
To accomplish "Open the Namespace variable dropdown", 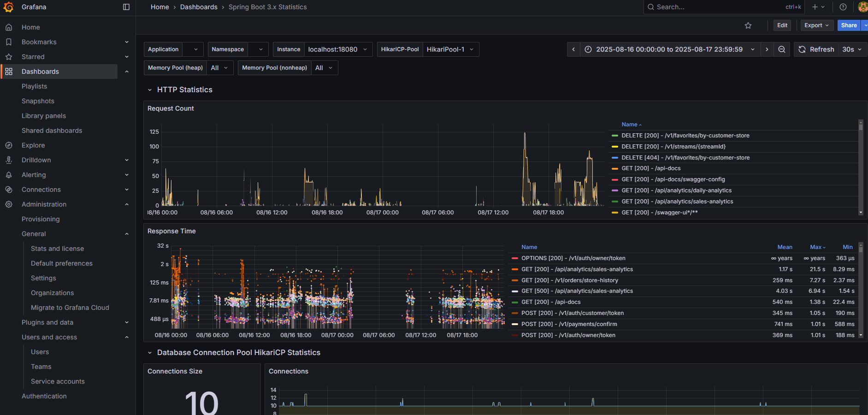I will pos(258,49).
